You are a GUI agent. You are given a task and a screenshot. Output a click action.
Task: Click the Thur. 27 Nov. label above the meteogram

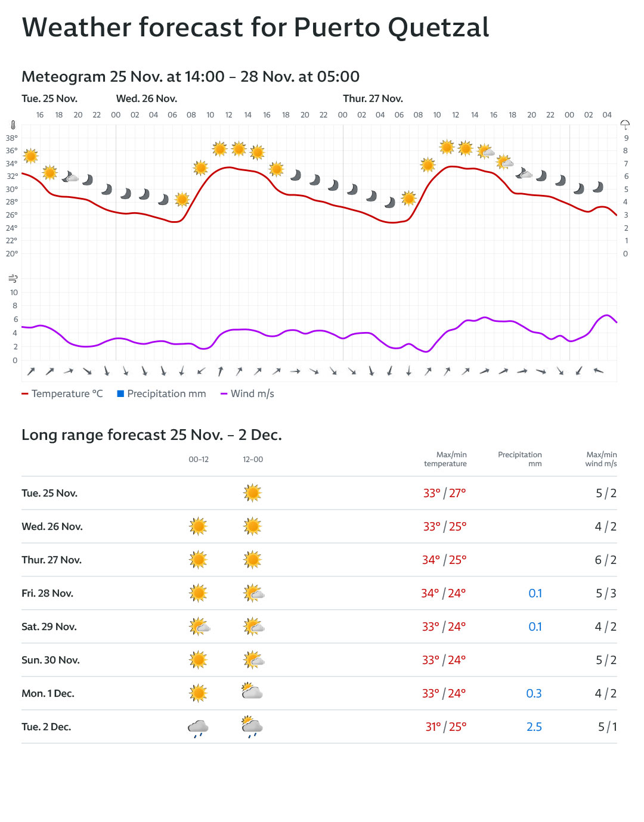373,98
